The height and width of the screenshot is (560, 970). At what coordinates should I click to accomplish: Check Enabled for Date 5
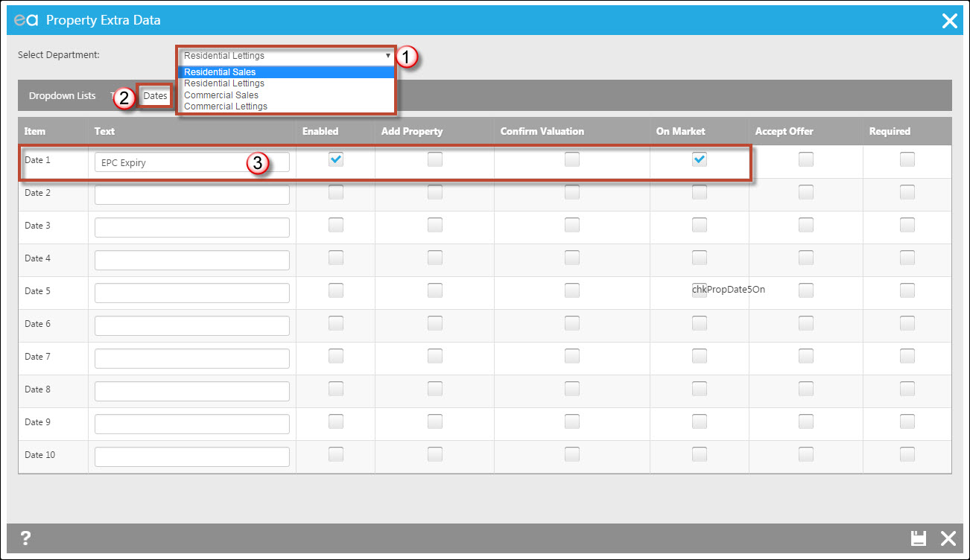(x=336, y=290)
